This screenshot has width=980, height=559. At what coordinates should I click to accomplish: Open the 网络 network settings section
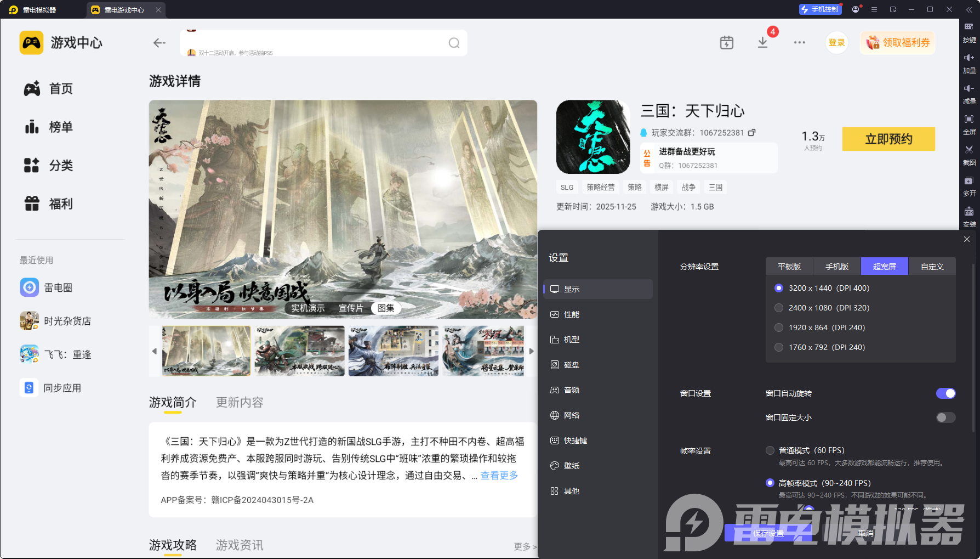[x=598, y=415]
